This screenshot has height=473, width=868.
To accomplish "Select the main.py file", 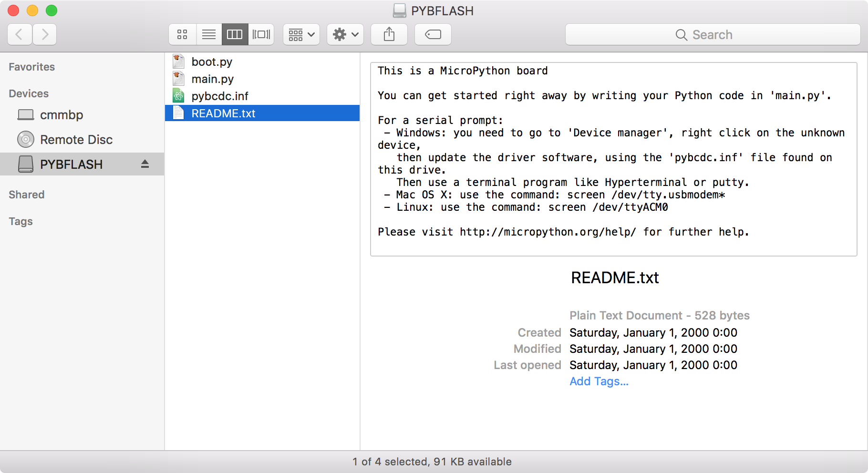I will point(212,79).
